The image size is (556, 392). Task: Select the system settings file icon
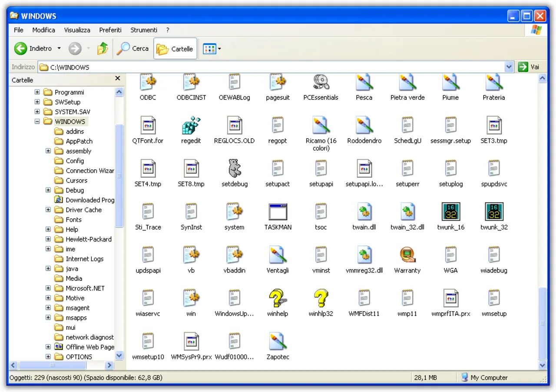pos(235,212)
